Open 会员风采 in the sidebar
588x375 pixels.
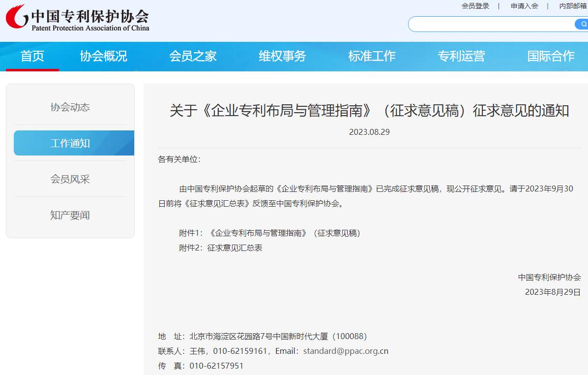[70, 179]
